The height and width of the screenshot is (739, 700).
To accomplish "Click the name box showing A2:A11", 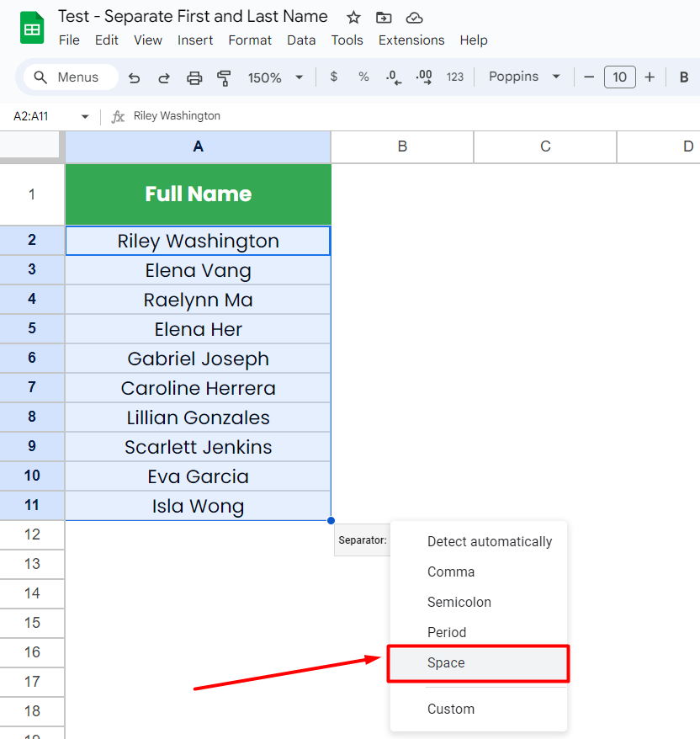I will click(x=31, y=116).
